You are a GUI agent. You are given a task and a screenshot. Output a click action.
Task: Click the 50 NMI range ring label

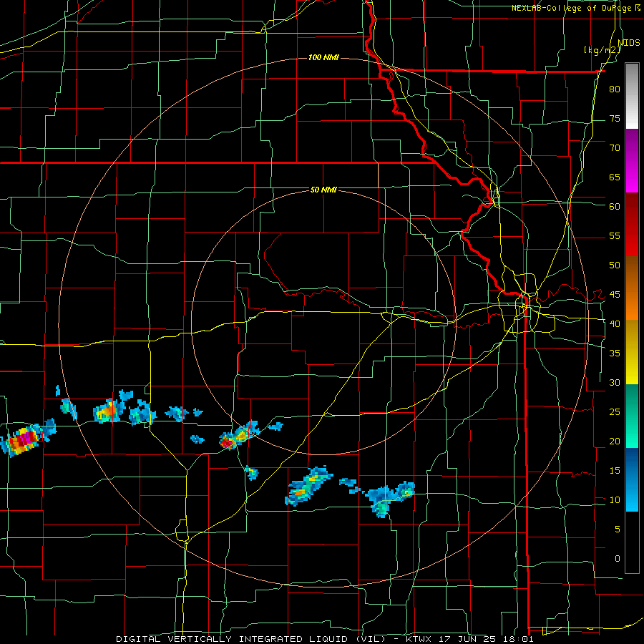pyautogui.click(x=323, y=190)
